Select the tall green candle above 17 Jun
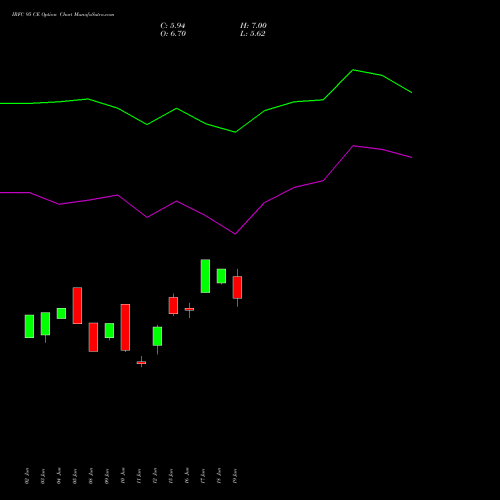The width and height of the screenshot is (500, 500). pos(205,276)
